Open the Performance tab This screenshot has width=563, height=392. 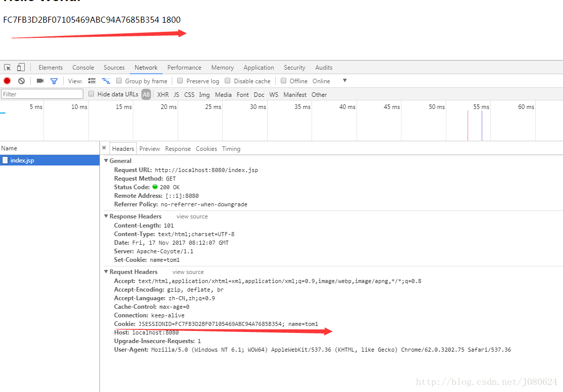tap(184, 68)
